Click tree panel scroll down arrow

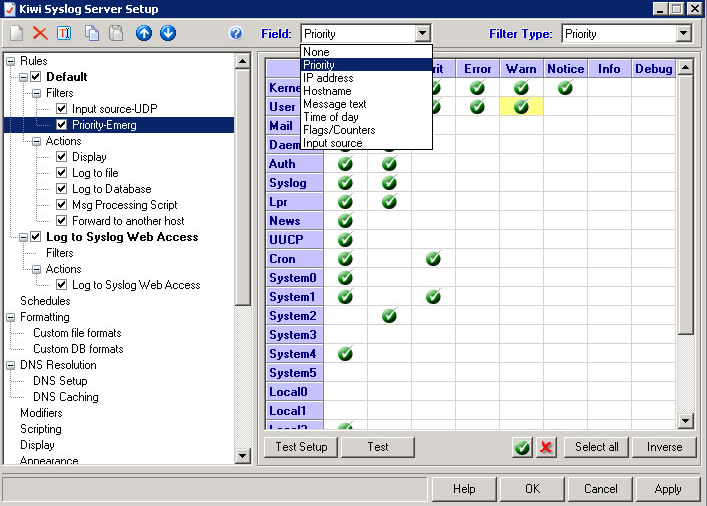[243, 455]
